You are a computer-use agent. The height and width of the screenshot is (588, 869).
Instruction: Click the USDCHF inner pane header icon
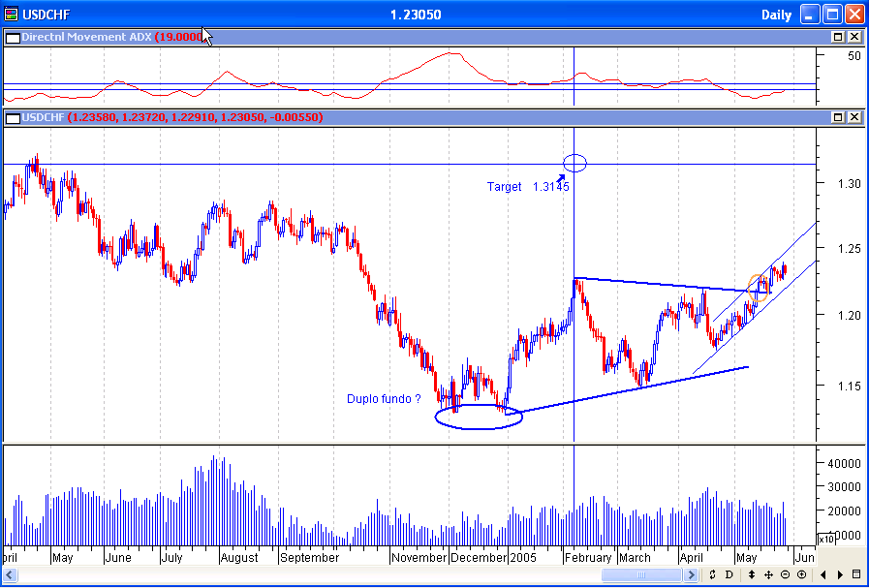13,117
